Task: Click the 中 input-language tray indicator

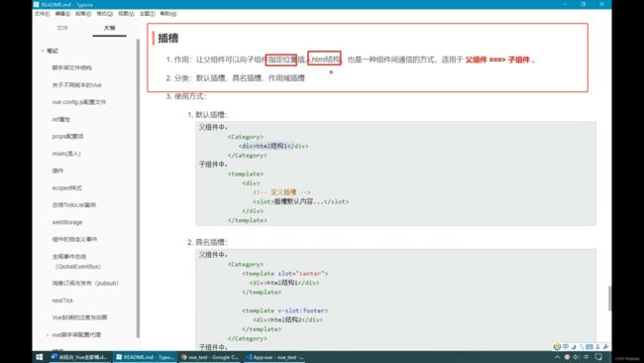Action: [x=587, y=357]
